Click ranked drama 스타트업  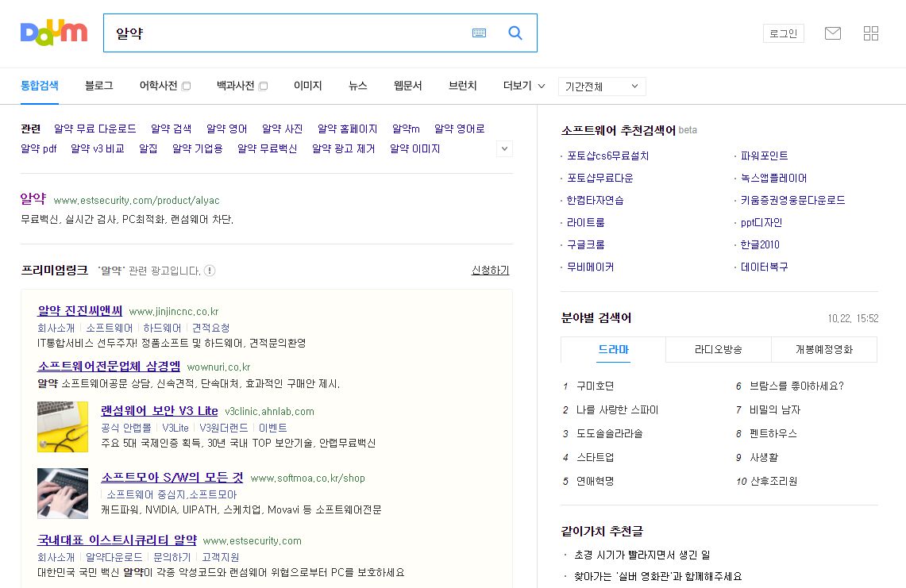(596, 457)
